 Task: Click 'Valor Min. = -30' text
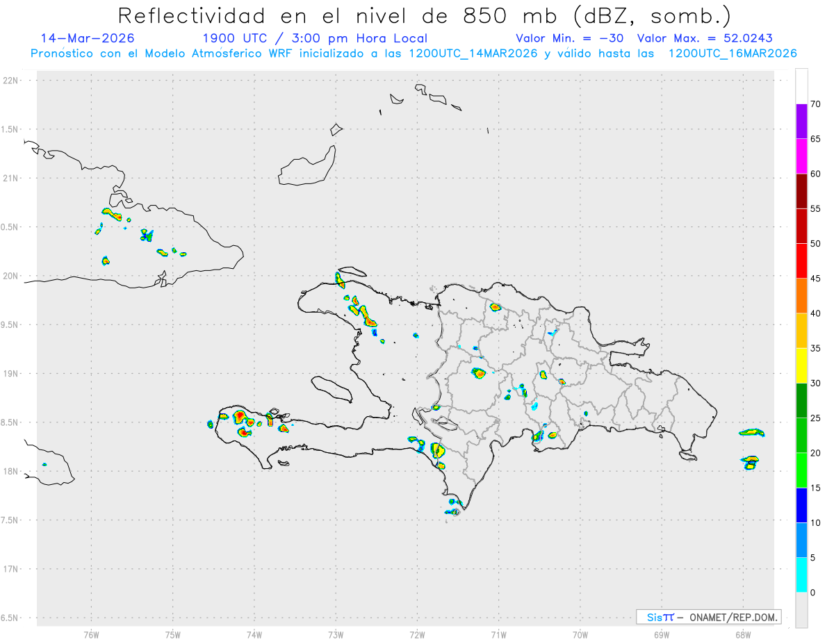pyautogui.click(x=569, y=38)
